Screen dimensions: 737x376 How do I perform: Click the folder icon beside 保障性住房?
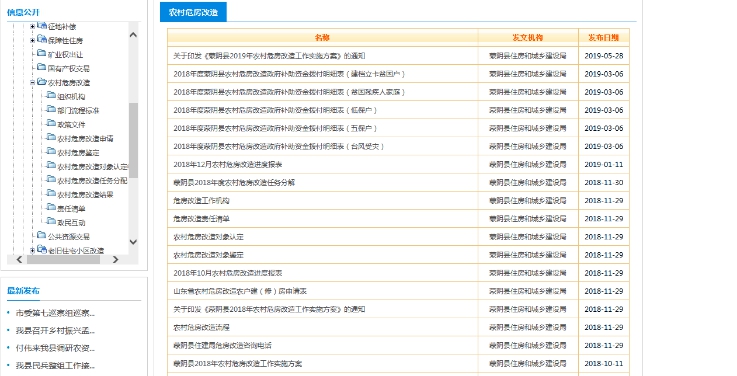[x=42, y=39]
